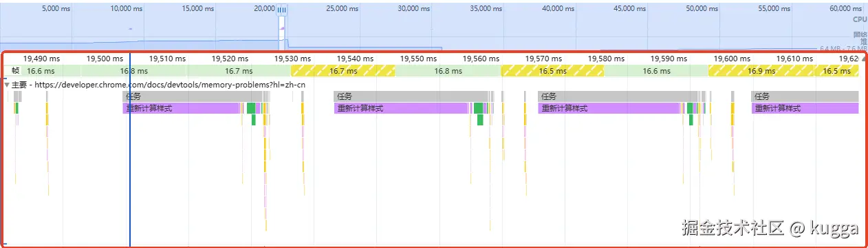The image size is (868, 248).
Task: Click the 帧 frames track label
Action: click(15, 71)
